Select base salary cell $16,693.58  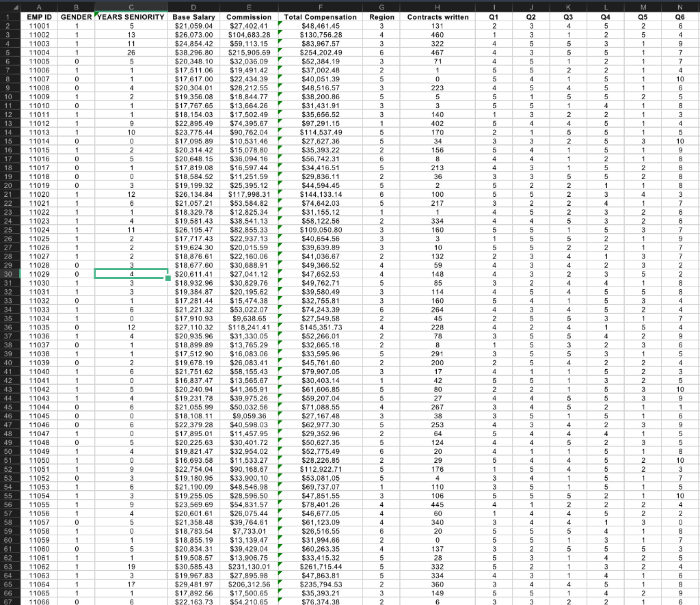tap(193, 460)
